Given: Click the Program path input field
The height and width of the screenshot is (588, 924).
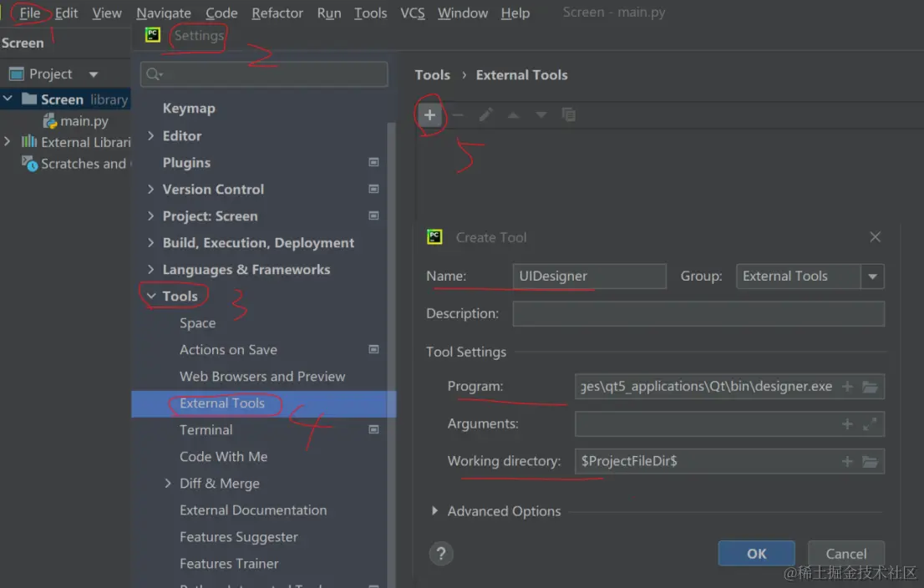Looking at the screenshot, I should coord(729,387).
